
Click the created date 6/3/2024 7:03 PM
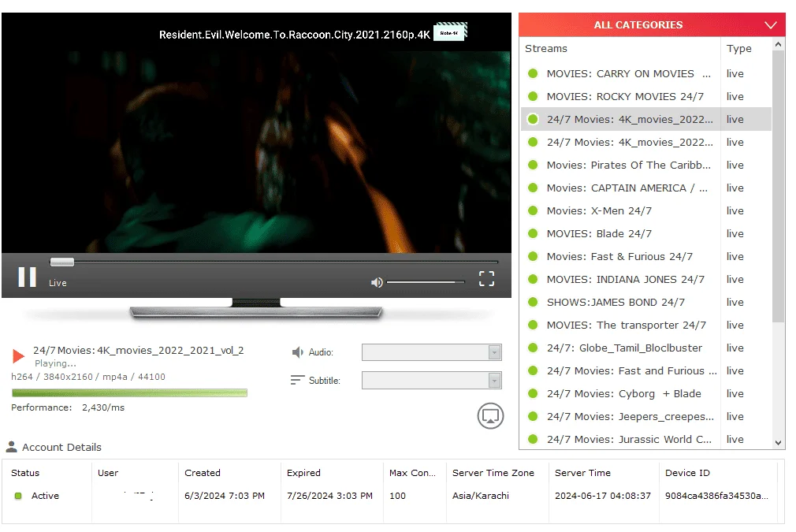(x=225, y=496)
